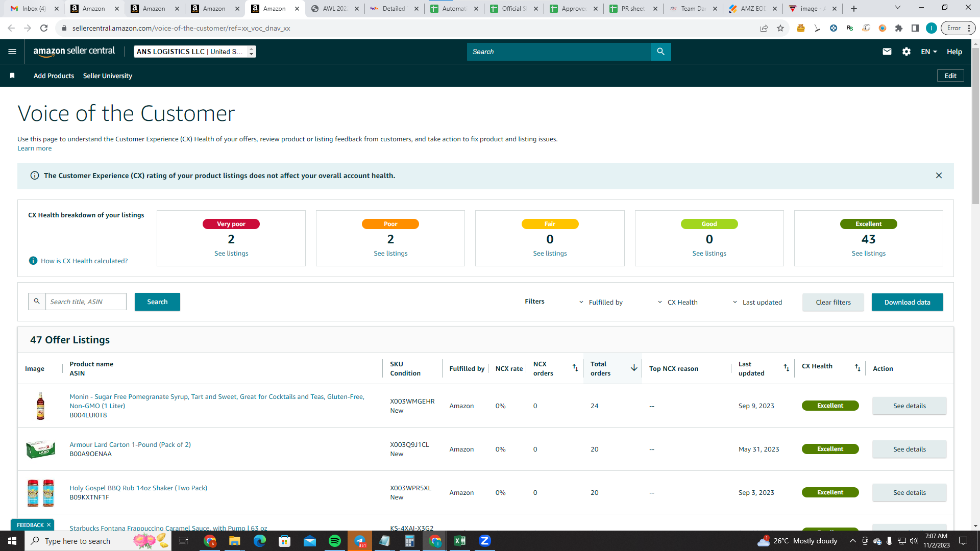Show hidden system tray icons
The width and height of the screenshot is (980, 551).
tap(852, 541)
